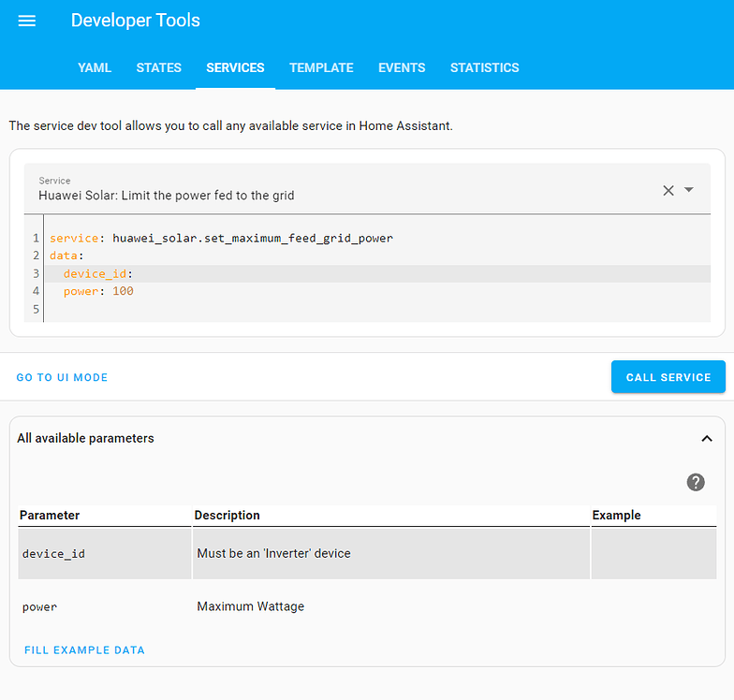Switch editor with Go To UI Mode
The width and height of the screenshot is (734, 700).
[62, 377]
